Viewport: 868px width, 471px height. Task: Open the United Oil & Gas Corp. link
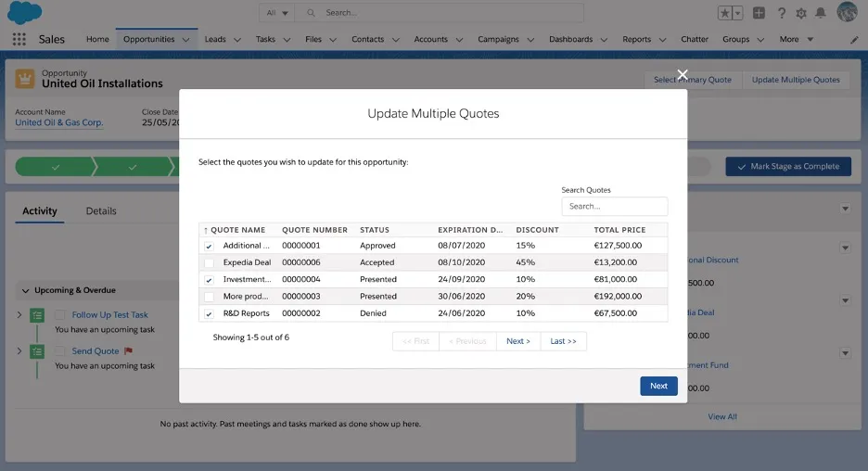59,123
